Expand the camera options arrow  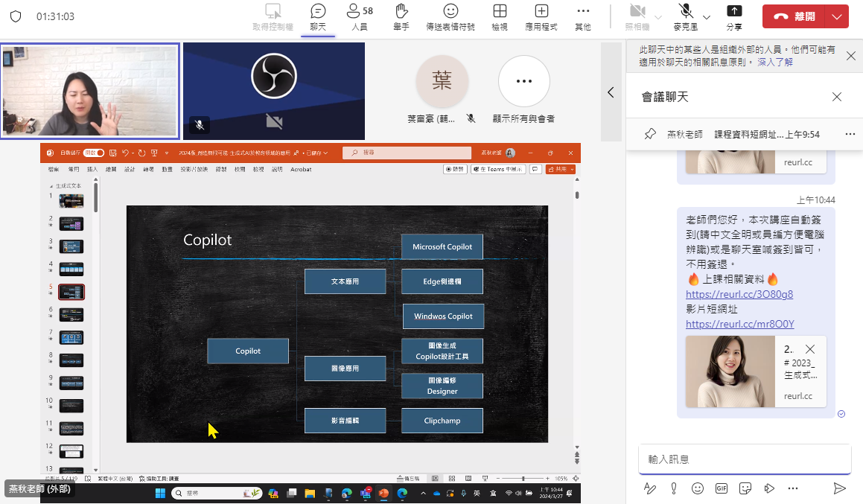tap(658, 17)
